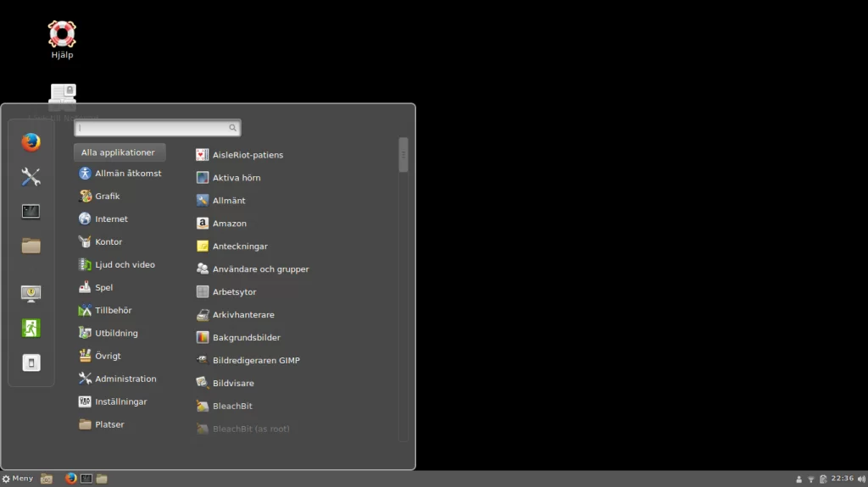Image resolution: width=868 pixels, height=487 pixels.
Task: Launch AisleRiot-patiens from the application list
Action: coord(248,155)
